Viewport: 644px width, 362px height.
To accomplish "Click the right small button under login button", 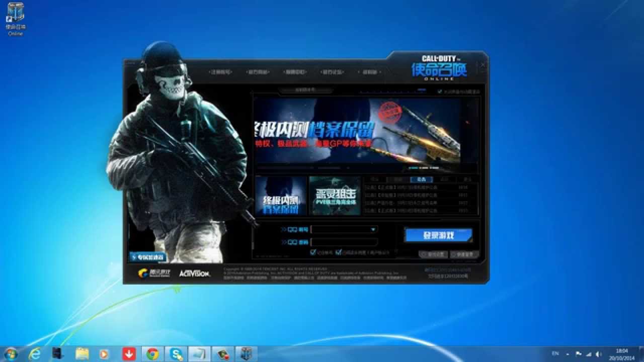I will (463, 255).
